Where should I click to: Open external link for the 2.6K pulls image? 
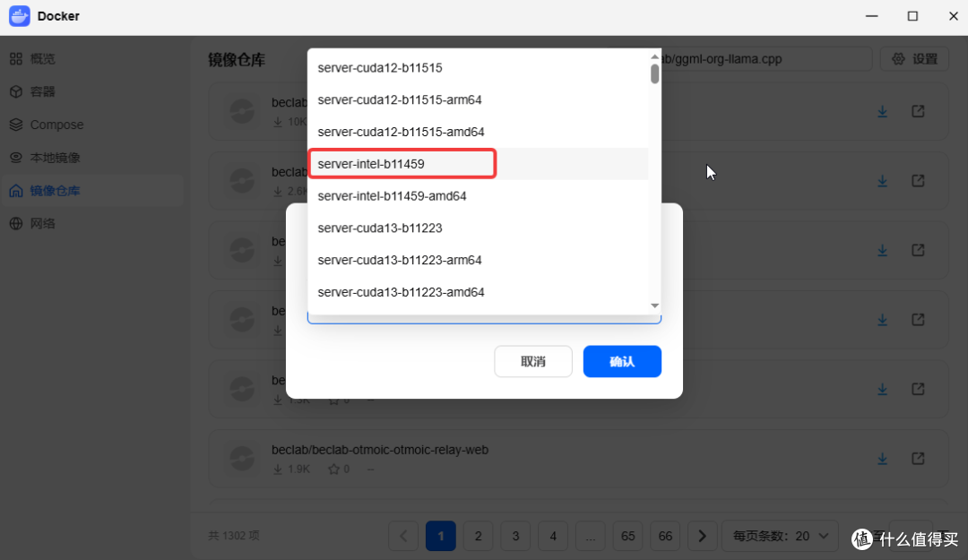pos(918,181)
